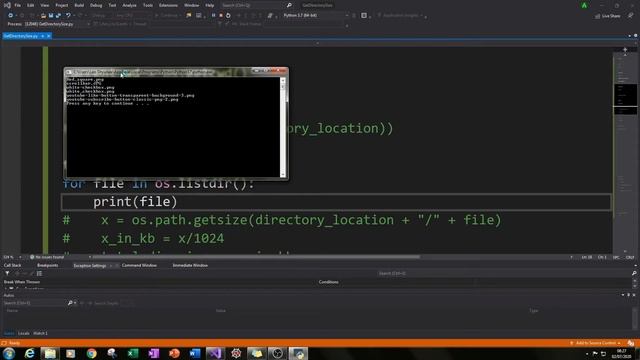Switch to the Exception Settings tab
640x360 pixels.
point(90,265)
